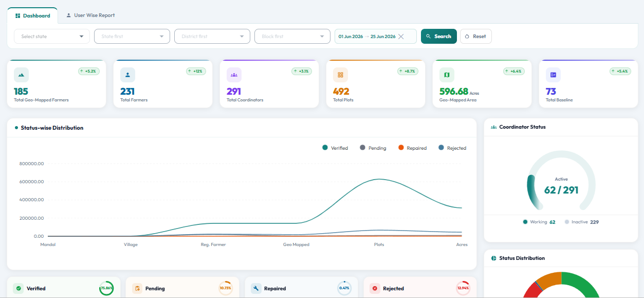Click the Status-wise Distribution heading
644x298 pixels.
[52, 128]
